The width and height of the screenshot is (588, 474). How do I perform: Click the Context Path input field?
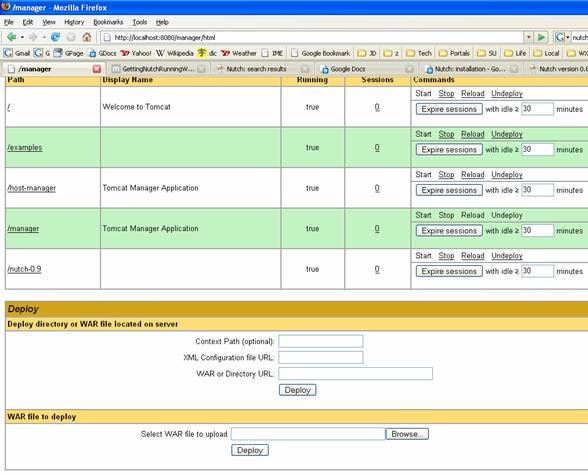321,341
